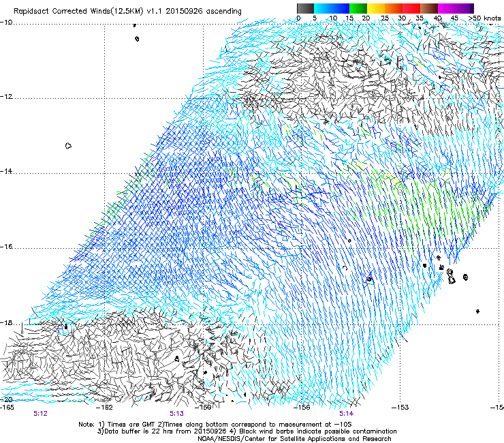Click the '-156' longitude label
504x443 pixels.
pos(302,408)
